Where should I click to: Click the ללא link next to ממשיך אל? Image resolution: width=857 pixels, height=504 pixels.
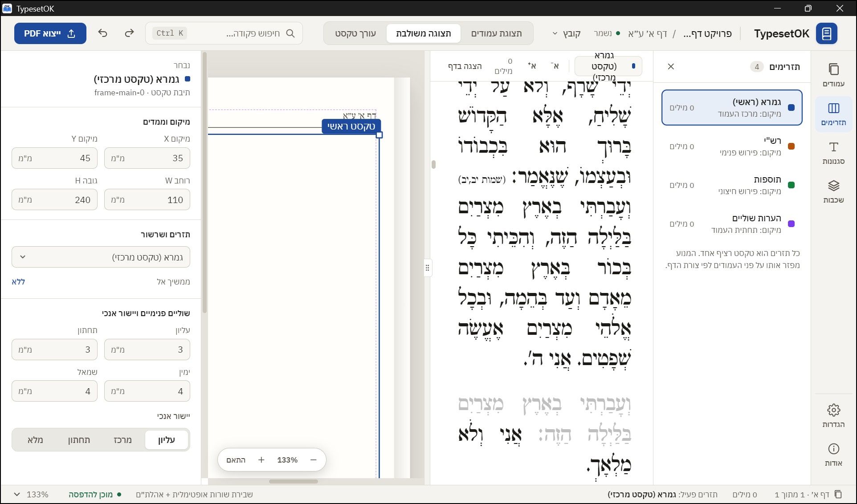(x=18, y=282)
